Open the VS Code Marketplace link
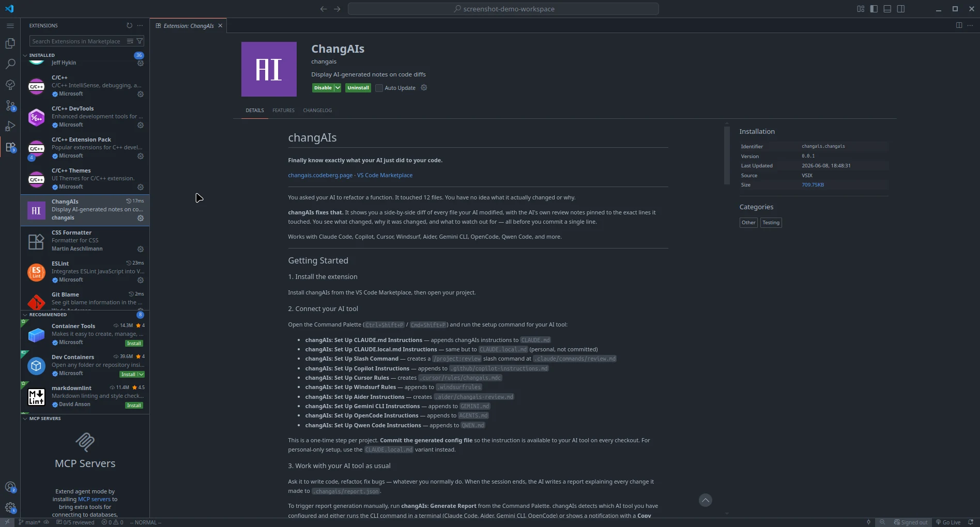This screenshot has width=980, height=527. click(385, 175)
